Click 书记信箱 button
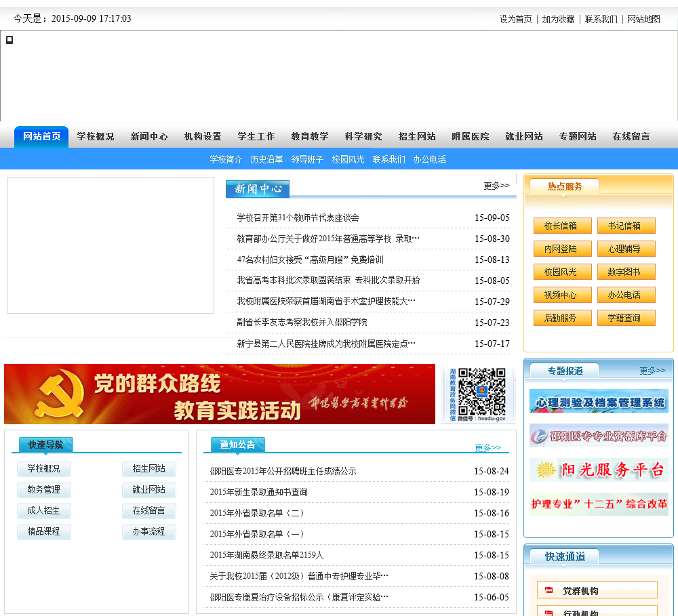Screen dimensions: 678x616 (626, 226)
